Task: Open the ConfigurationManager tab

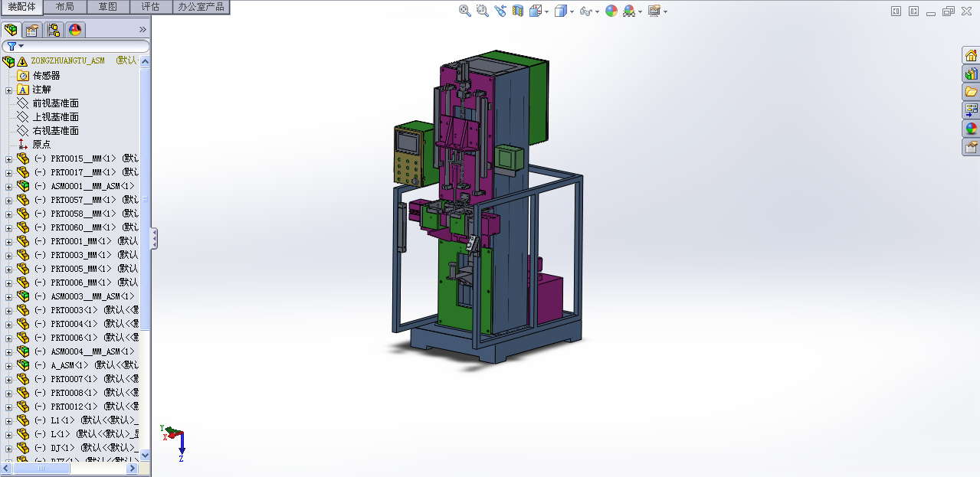Action: [x=54, y=30]
